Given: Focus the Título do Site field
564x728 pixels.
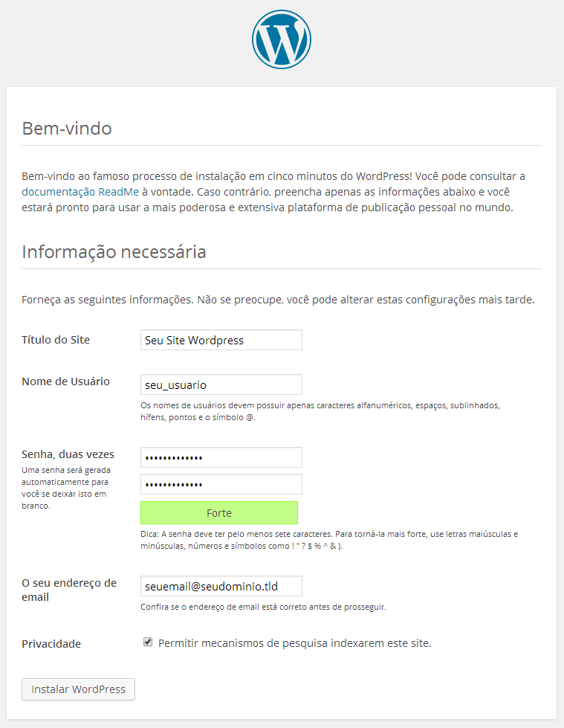Looking at the screenshot, I should tap(221, 340).
